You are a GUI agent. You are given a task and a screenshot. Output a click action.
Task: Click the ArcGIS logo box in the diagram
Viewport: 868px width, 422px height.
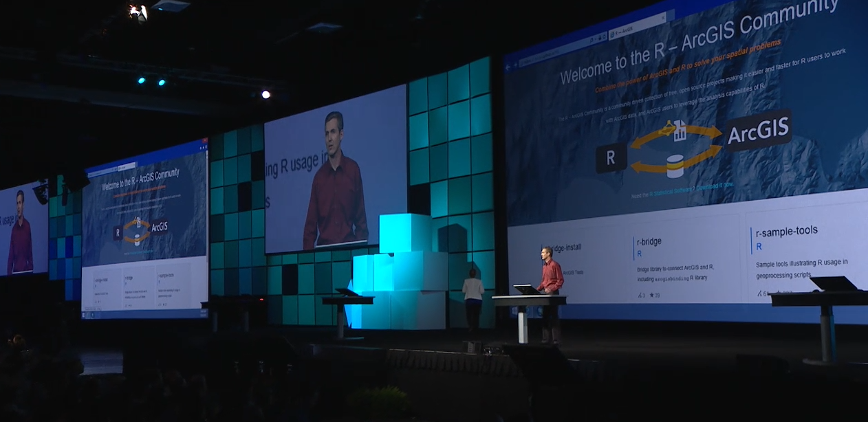[x=759, y=131]
